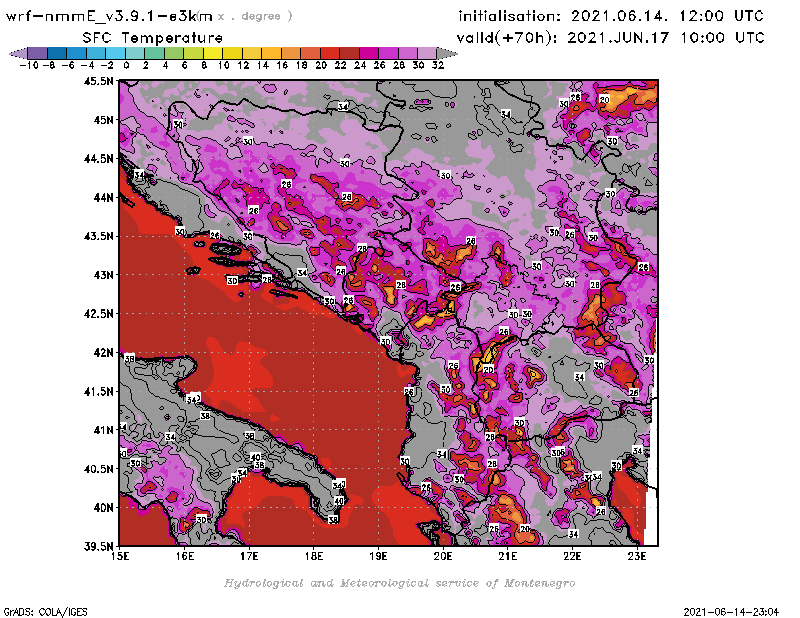Click the 'SFC Temperature' title text
The height and width of the screenshot is (618, 800).
(x=153, y=38)
